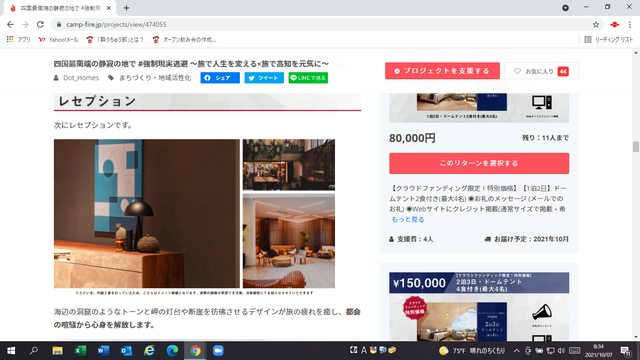This screenshot has width=640, height=360.
Task: Go forward with the forward arrow
Action: [25, 24]
